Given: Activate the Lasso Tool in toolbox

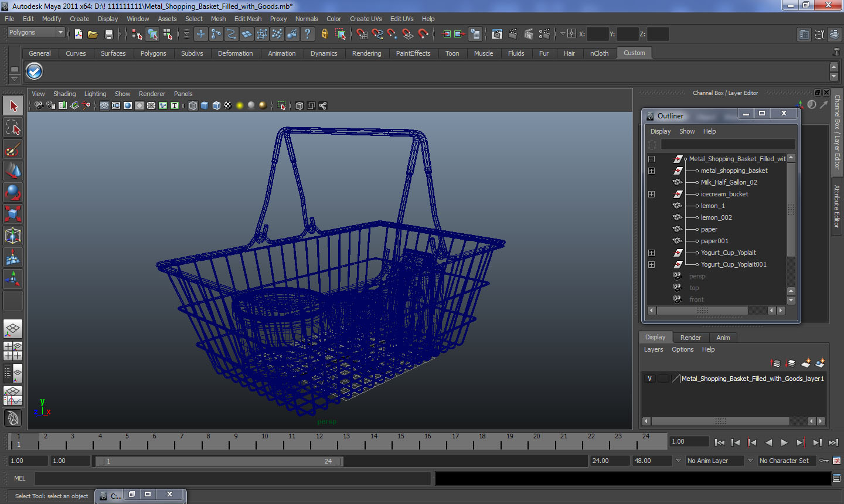Looking at the screenshot, I should pos(13,128).
